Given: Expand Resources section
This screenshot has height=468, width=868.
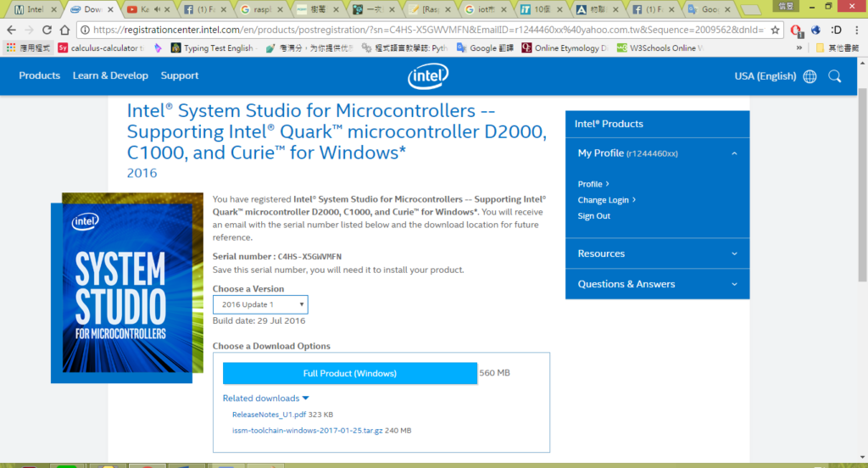Looking at the screenshot, I should click(x=657, y=253).
